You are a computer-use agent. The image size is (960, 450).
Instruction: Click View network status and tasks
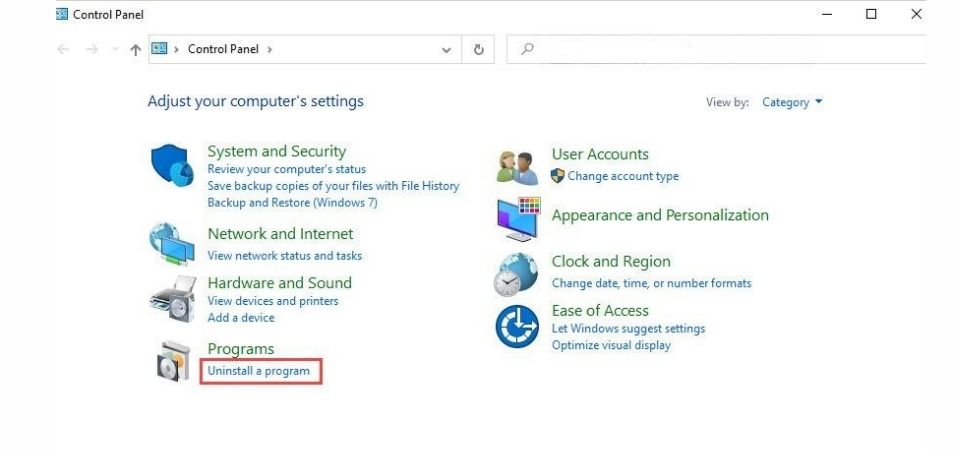pos(285,256)
